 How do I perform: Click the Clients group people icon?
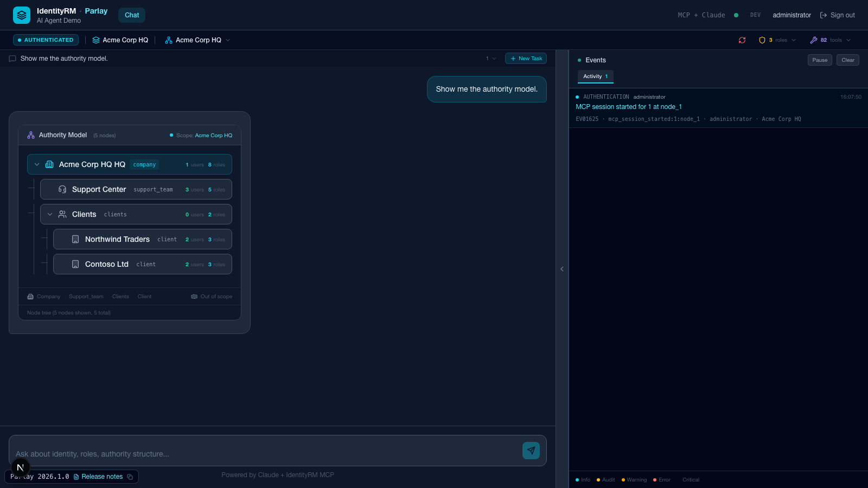62,214
